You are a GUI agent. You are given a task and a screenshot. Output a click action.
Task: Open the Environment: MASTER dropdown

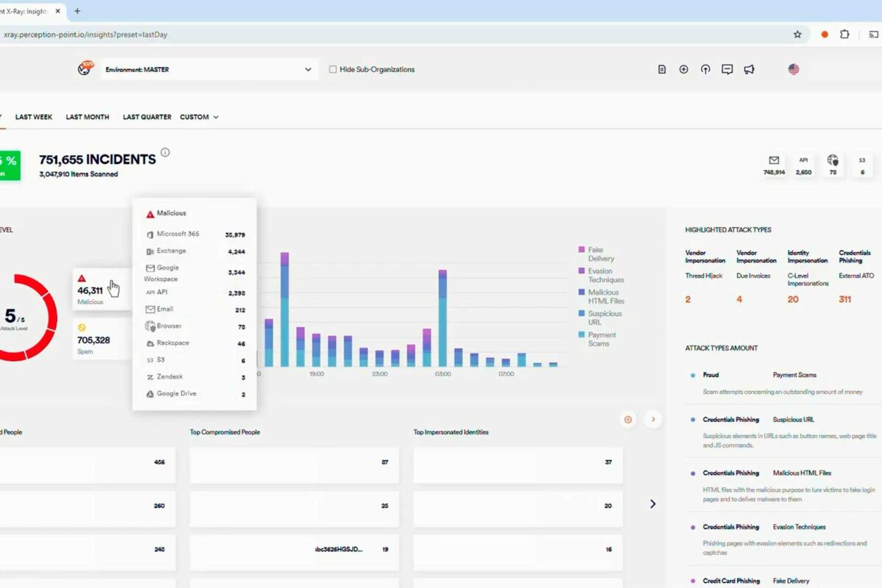[x=209, y=69]
